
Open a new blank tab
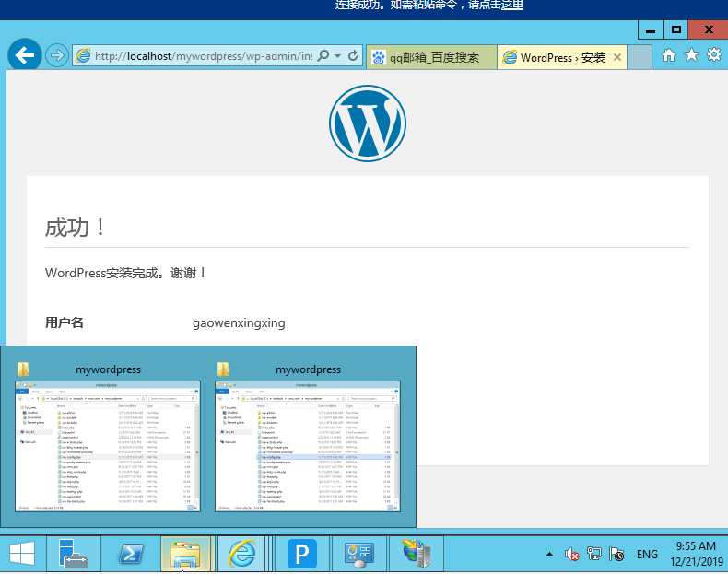640,57
